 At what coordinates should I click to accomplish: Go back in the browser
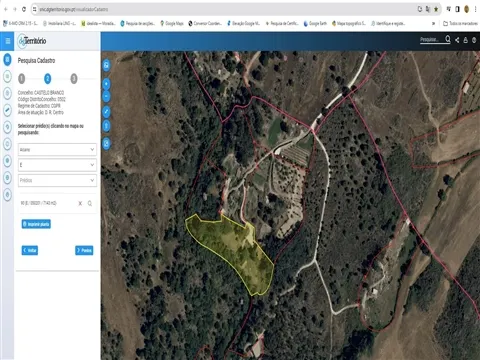click(5, 9)
